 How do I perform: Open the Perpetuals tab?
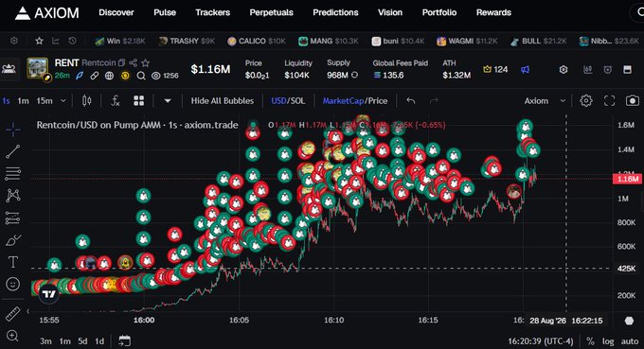click(272, 12)
